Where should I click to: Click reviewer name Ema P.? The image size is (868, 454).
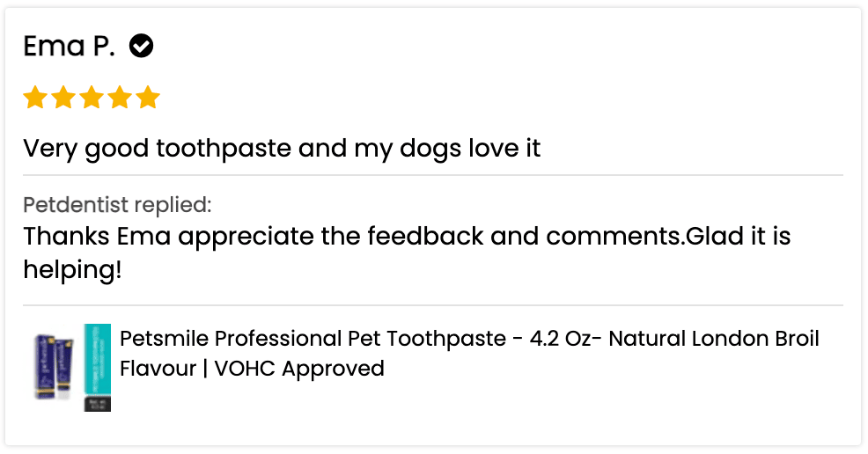coord(69,46)
